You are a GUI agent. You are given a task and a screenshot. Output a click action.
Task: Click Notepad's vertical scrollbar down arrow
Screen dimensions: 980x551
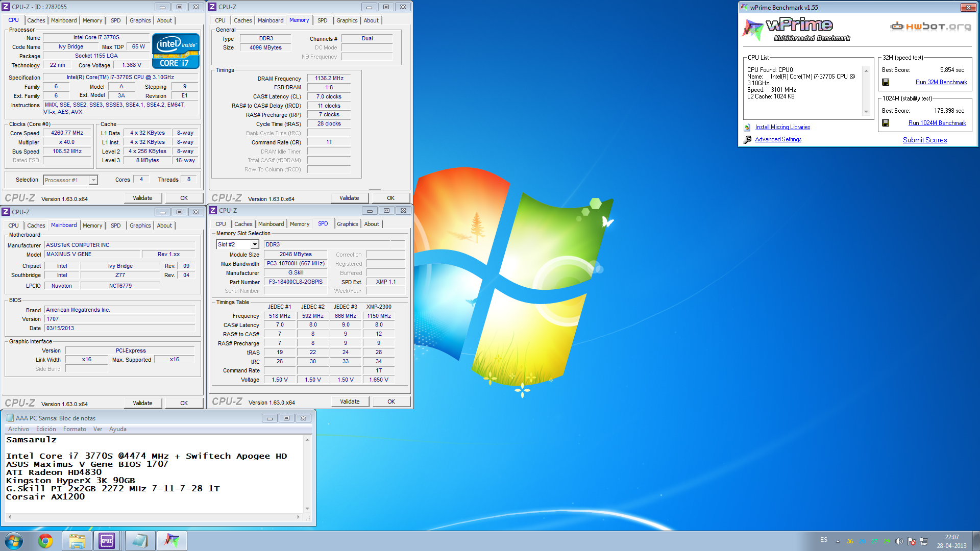point(307,509)
